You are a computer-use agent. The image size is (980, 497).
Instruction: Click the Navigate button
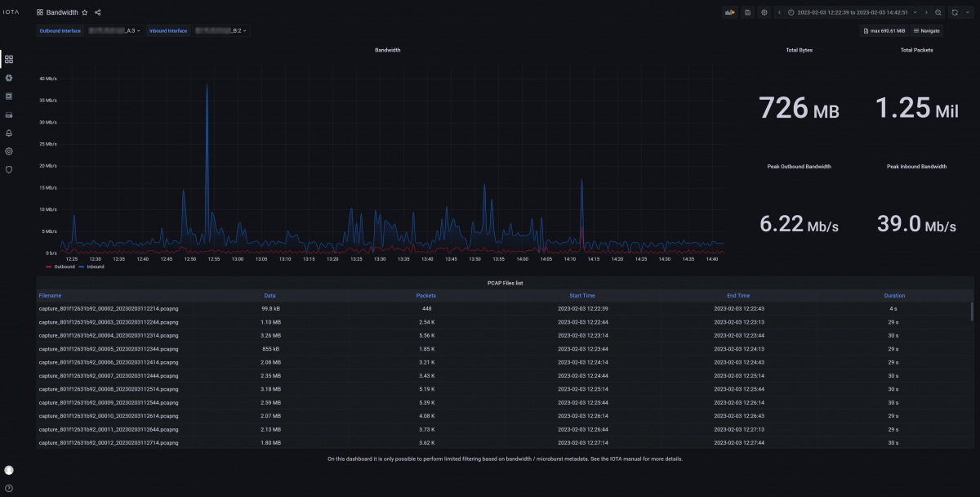tap(927, 30)
